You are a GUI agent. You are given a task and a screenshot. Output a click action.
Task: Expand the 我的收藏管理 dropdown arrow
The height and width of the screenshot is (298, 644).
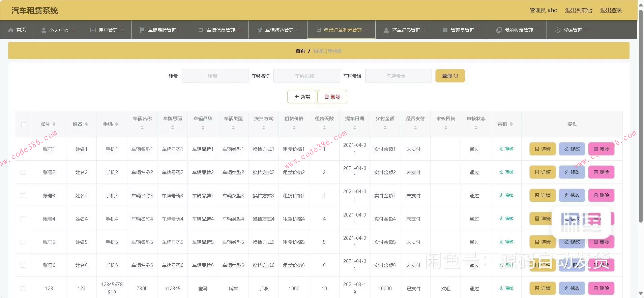pyautogui.click(x=538, y=30)
